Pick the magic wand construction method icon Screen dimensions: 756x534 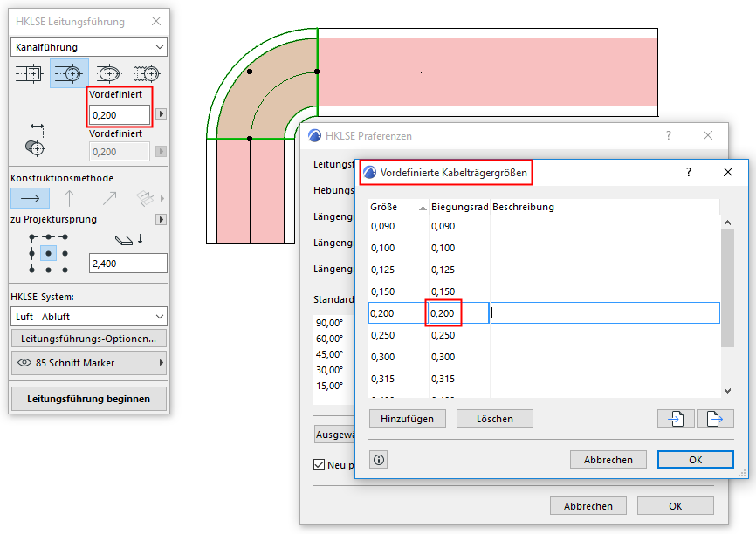point(145,198)
